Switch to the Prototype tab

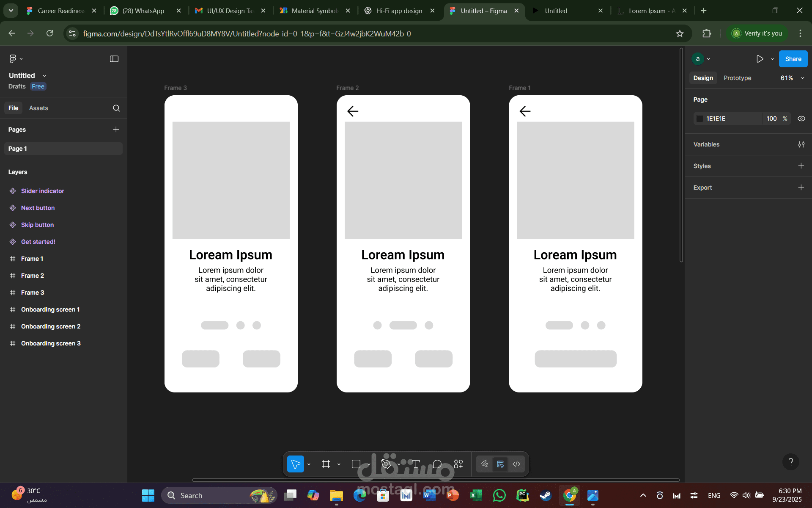point(737,78)
